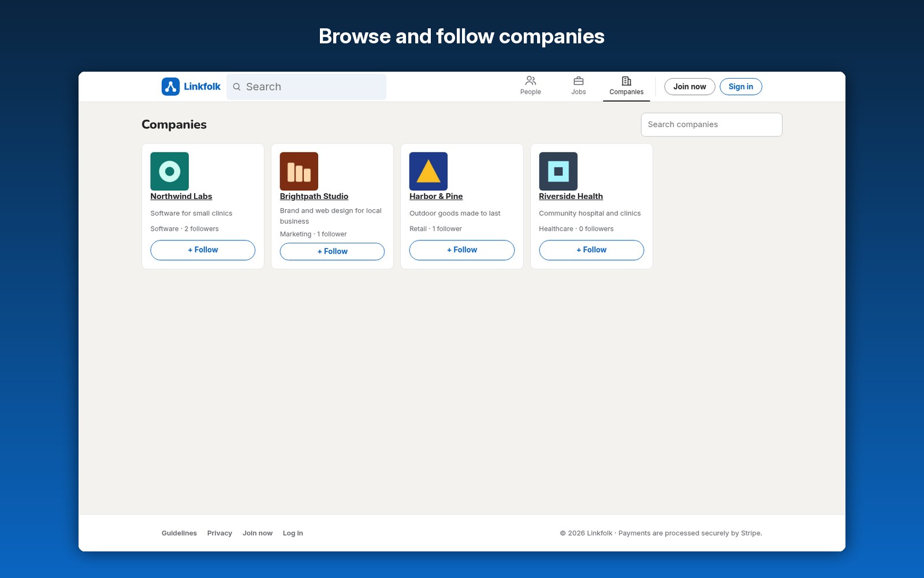The width and height of the screenshot is (924, 578).
Task: Click the Join now button in header
Action: click(690, 87)
